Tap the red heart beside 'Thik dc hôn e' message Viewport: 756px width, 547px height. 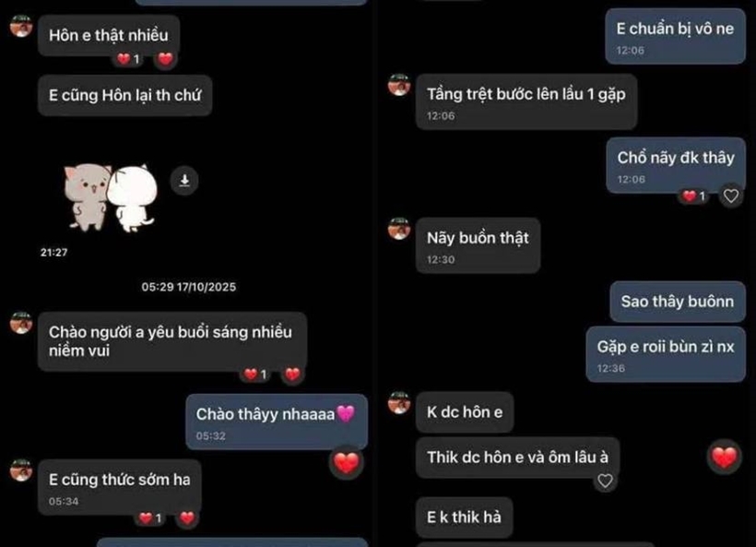pyautogui.click(x=724, y=457)
